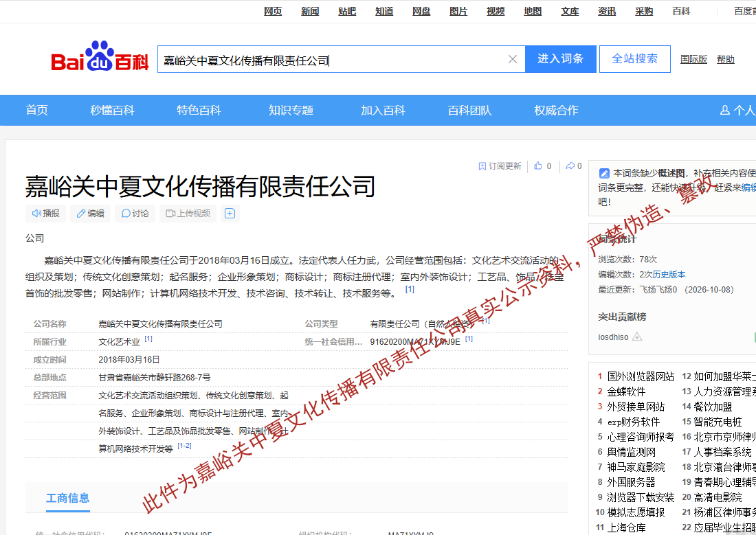The image size is (756, 535).
Task: Open the 图片 top navigation link
Action: click(458, 11)
